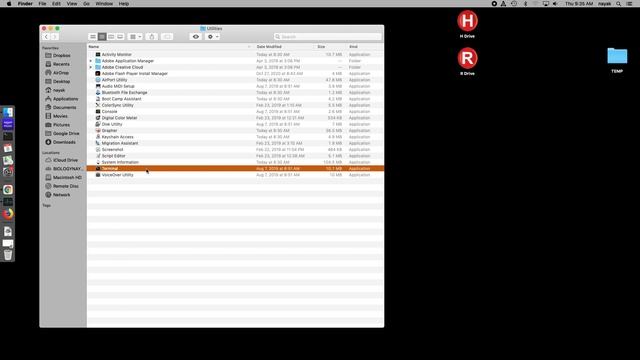Switch to column view in the toolbar
The image size is (640, 360).
(111, 37)
